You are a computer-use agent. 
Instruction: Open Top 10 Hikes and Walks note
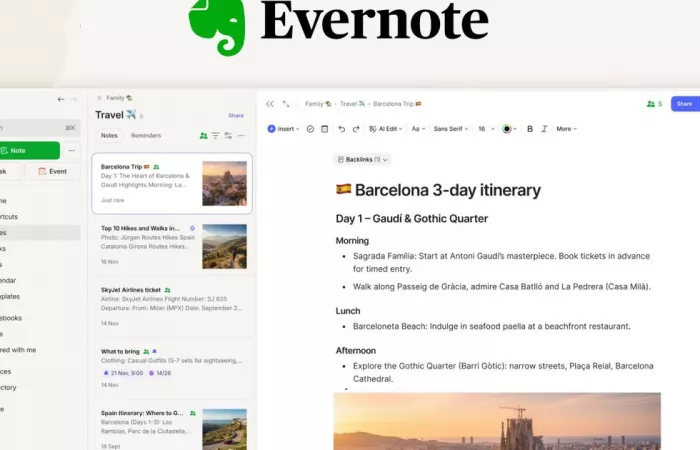click(x=172, y=245)
